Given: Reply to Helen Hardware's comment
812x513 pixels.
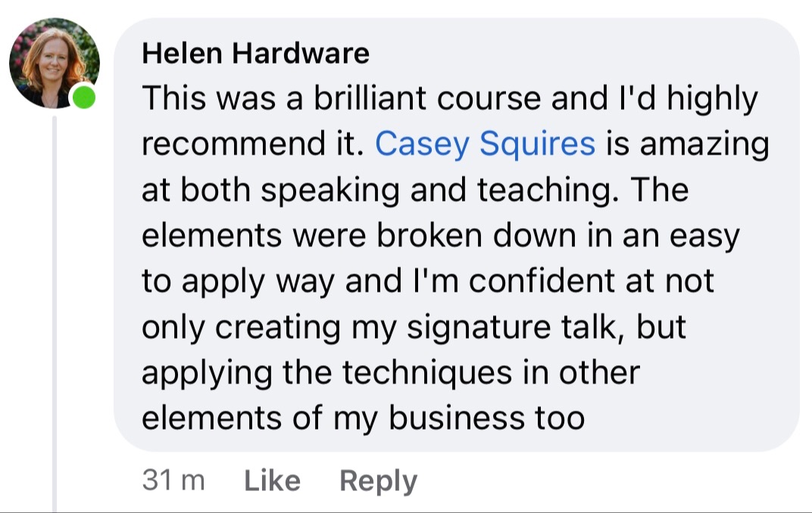Looking at the screenshot, I should (379, 481).
